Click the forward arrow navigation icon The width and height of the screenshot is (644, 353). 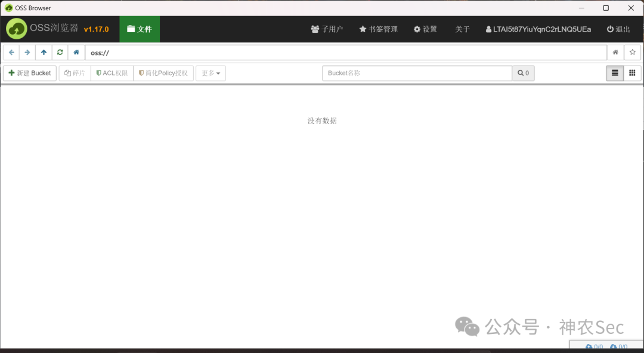click(x=27, y=52)
